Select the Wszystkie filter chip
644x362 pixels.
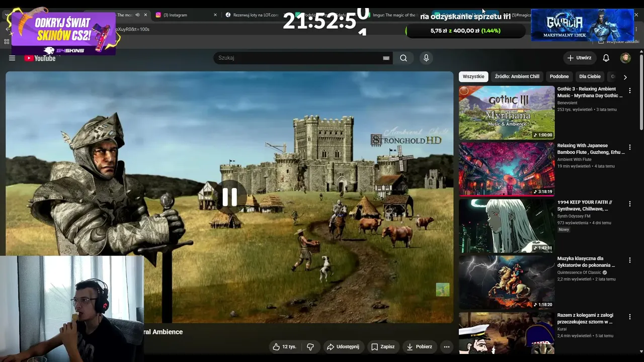pos(473,76)
